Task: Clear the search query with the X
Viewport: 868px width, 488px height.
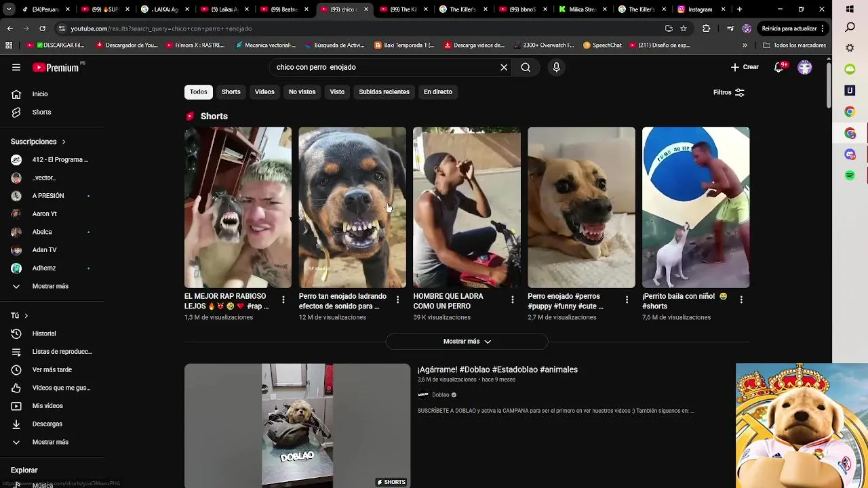Action: pos(504,67)
